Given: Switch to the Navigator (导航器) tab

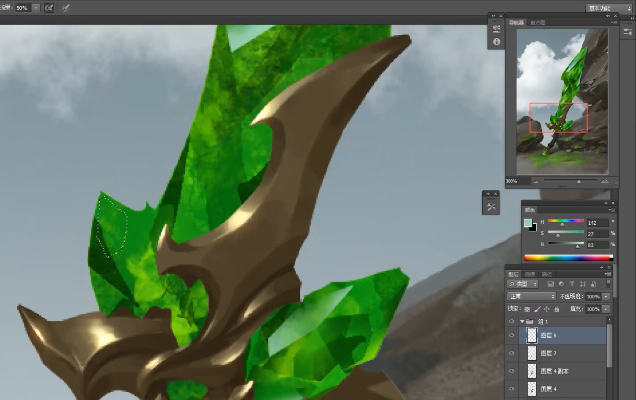Looking at the screenshot, I should (517, 21).
